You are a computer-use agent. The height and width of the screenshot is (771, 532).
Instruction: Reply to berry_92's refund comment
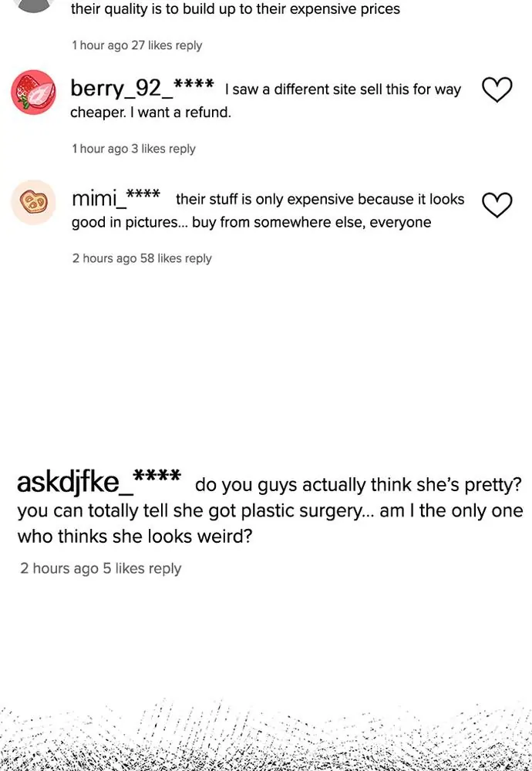pyautogui.click(x=182, y=149)
